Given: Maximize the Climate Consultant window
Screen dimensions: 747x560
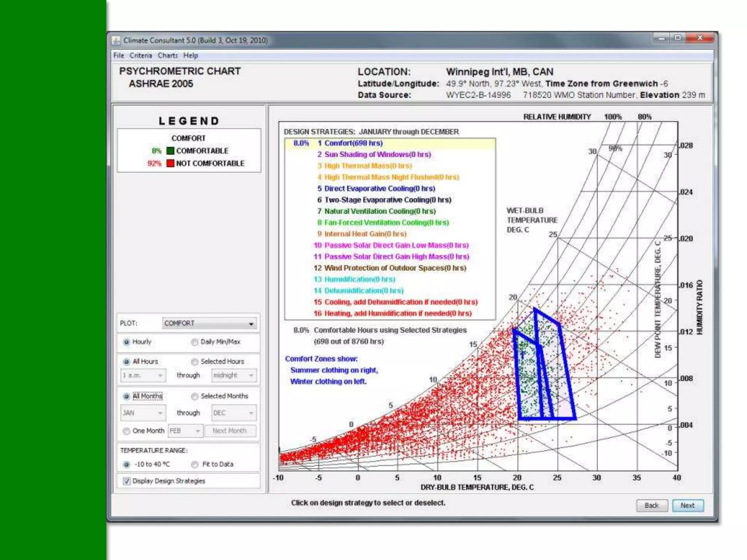Looking at the screenshot, I should pyautogui.click(x=678, y=38).
